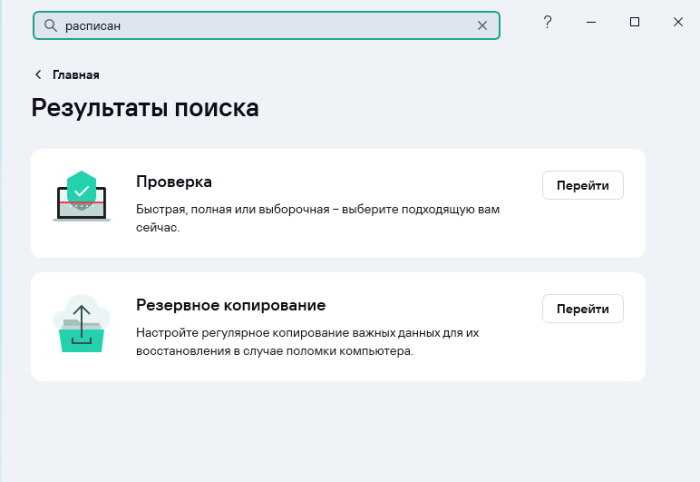Return to Главная via the breadcrumb link
Screen dimensions: 700x482
pyautogui.click(x=76, y=75)
